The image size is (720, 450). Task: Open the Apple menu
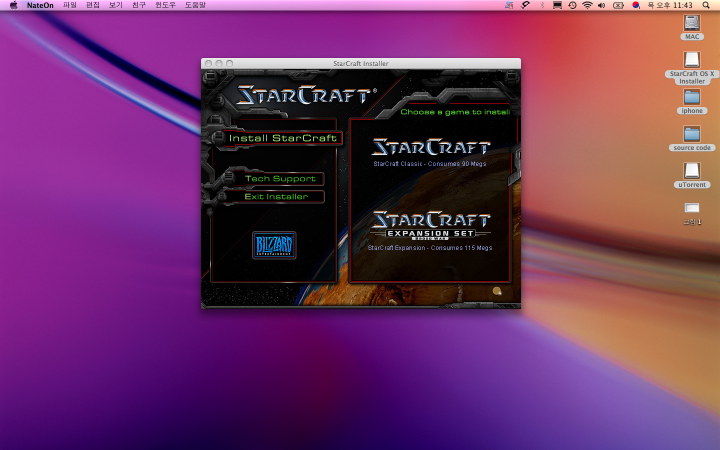click(x=13, y=5)
